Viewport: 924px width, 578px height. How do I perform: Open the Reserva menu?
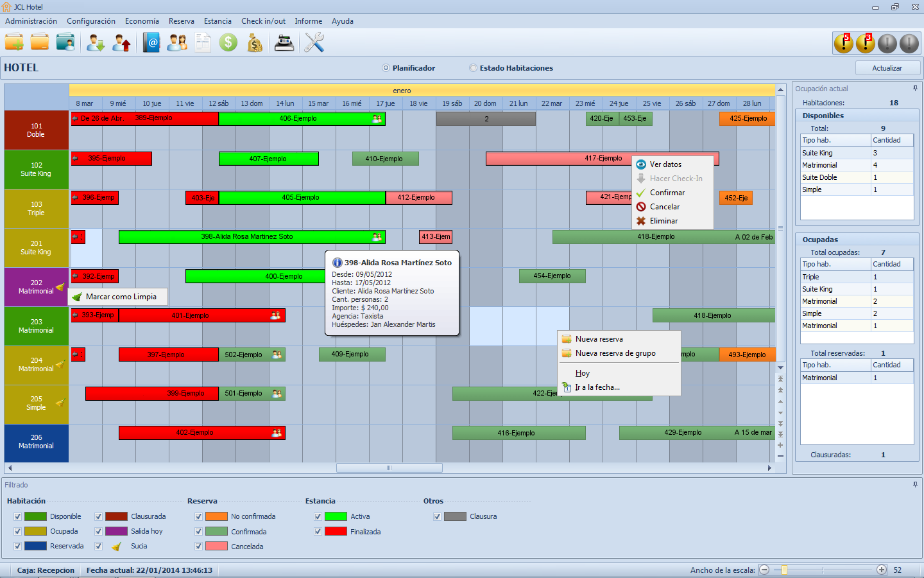pyautogui.click(x=181, y=21)
